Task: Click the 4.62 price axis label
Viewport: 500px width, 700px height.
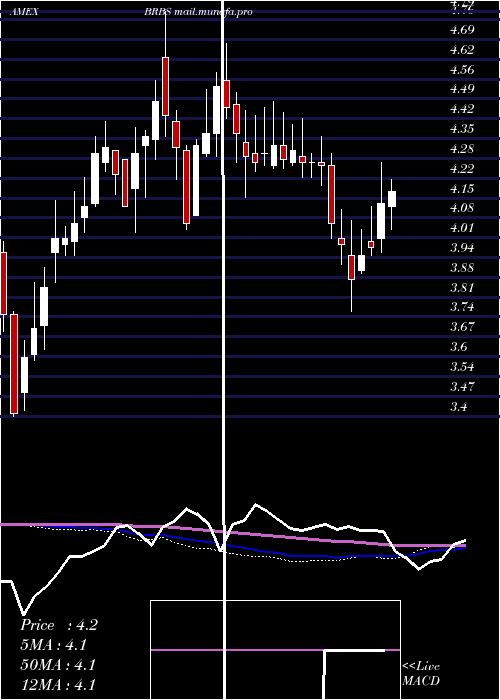Action: tap(462, 50)
